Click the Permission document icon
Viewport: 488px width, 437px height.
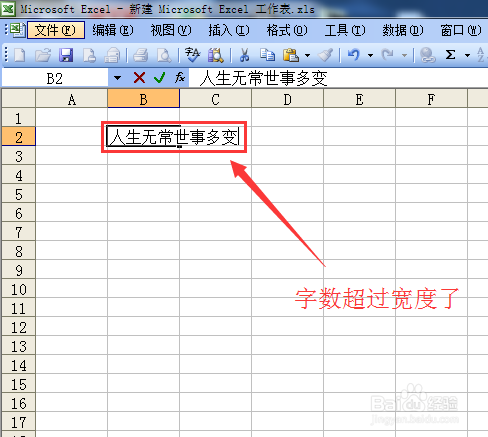tap(89, 55)
